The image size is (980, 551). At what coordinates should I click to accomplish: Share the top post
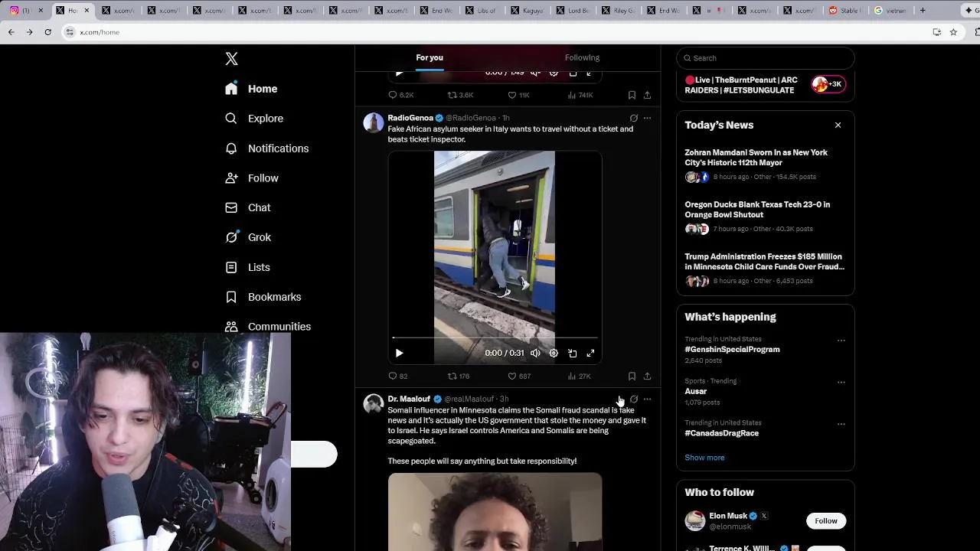coord(647,96)
